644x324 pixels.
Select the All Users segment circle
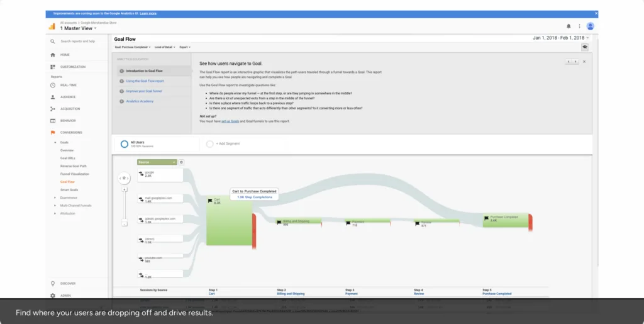(x=124, y=144)
